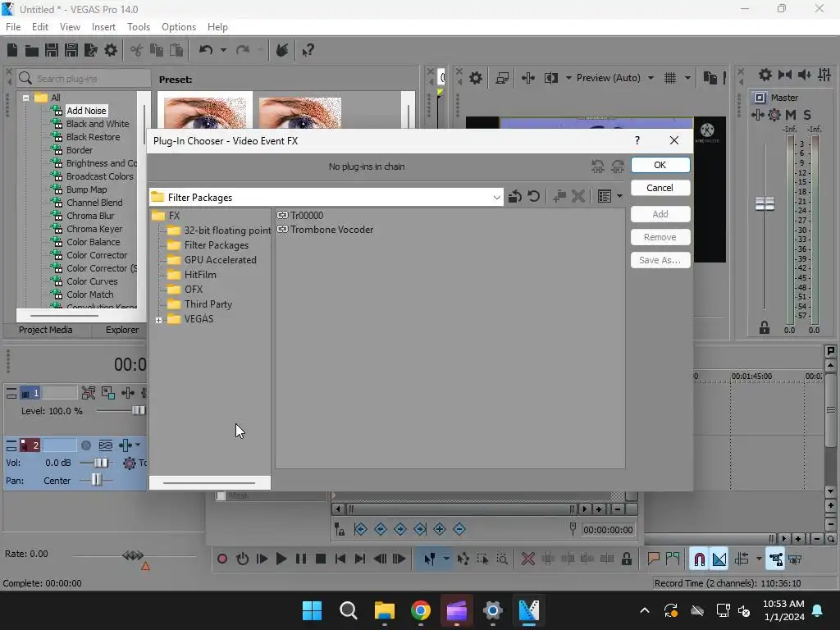The image size is (840, 630).
Task: Open overlays grid dropdown arrow in preview
Action: pos(687,78)
